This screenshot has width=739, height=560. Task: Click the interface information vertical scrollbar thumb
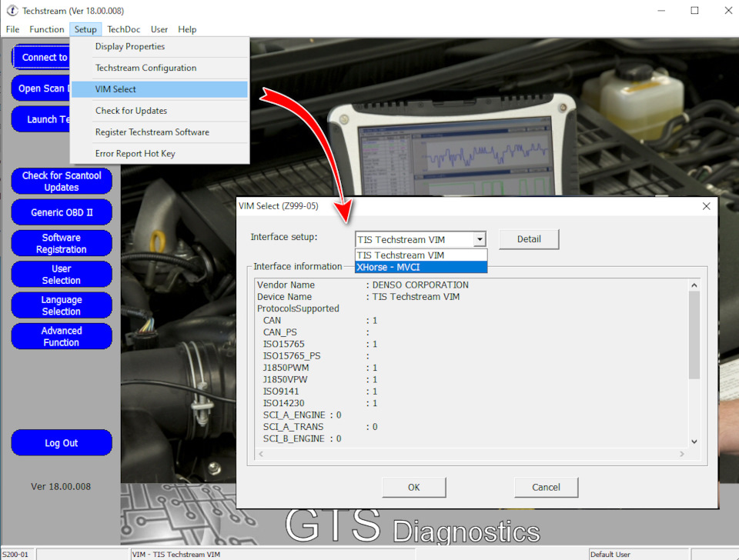pos(694,335)
